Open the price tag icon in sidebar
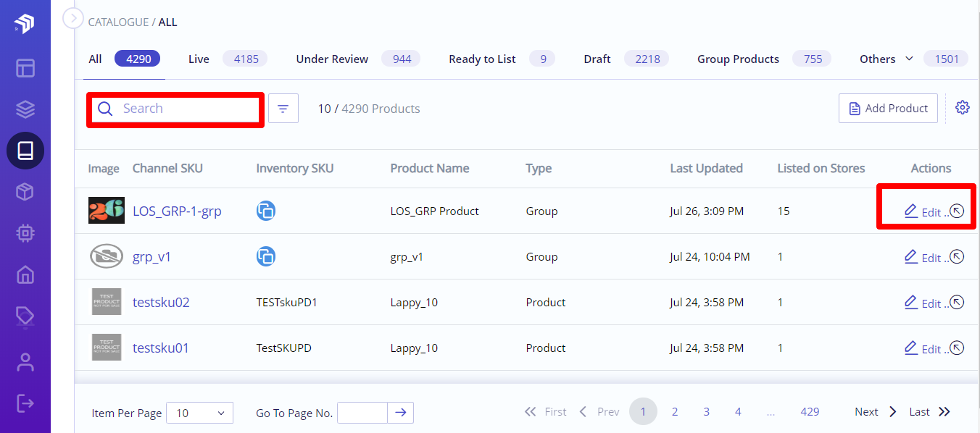 (25, 316)
